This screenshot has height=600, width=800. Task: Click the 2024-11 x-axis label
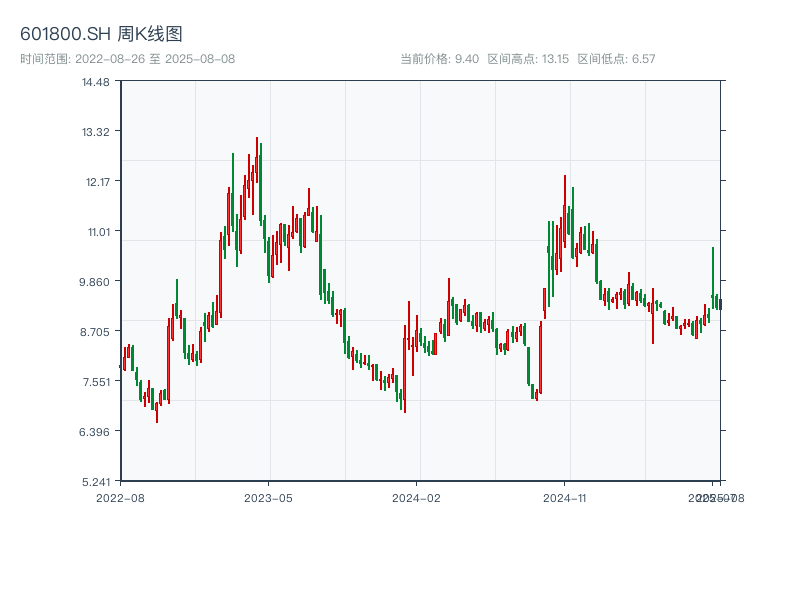564,498
